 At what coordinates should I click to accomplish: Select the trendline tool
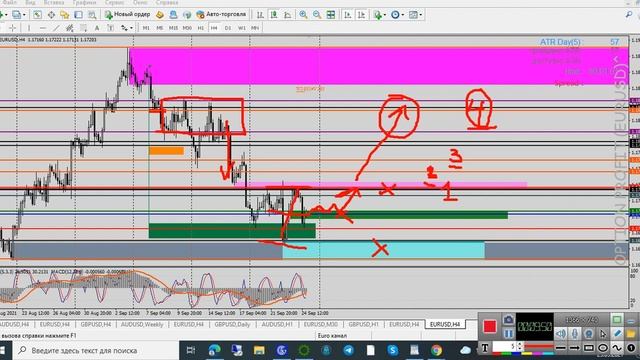[x=56, y=28]
